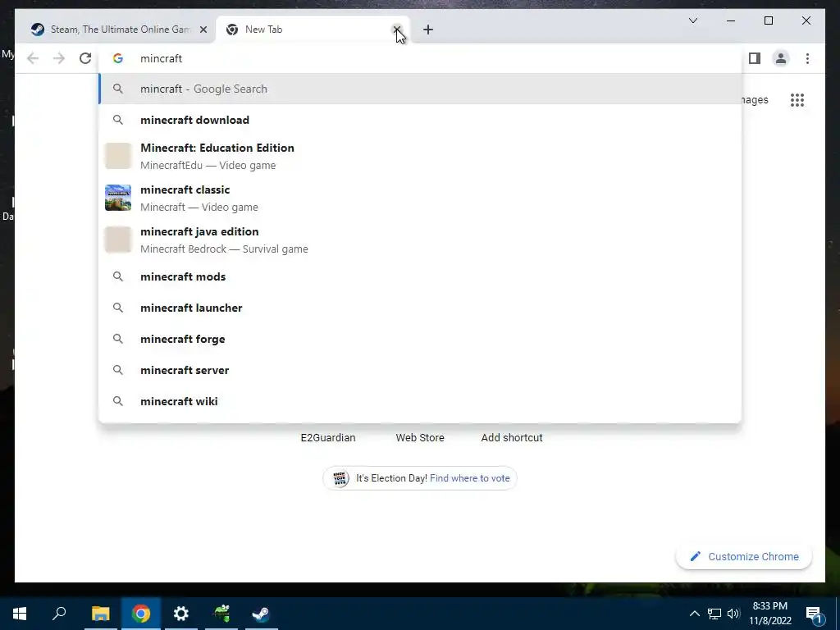Open Settings gear in taskbar
Screen dimensions: 840x630
[x=181, y=614]
